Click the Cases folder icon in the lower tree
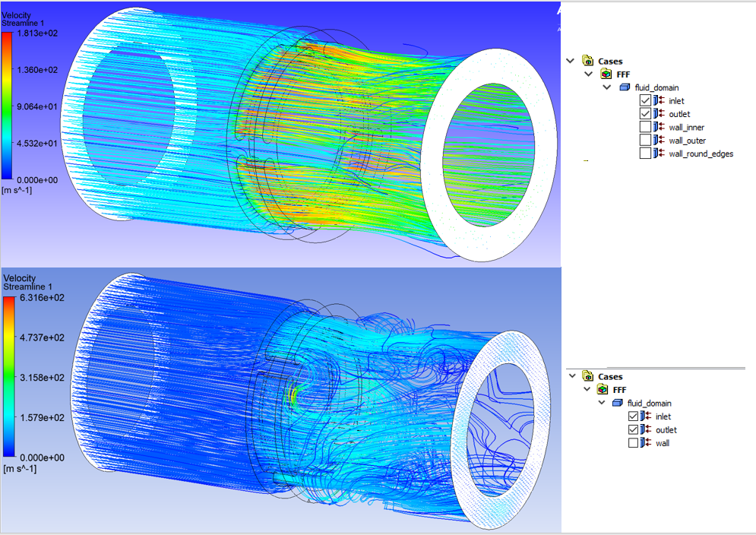The image size is (756, 535). 588,376
